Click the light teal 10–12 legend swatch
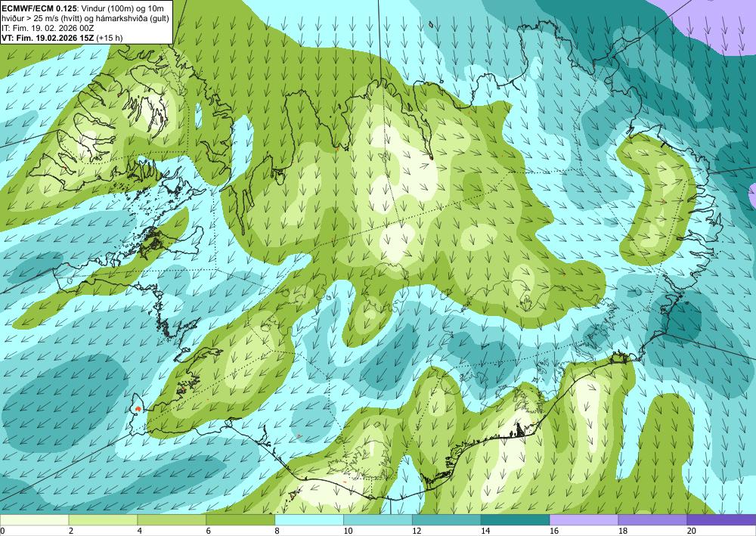This screenshot has width=756, height=536. (377, 519)
